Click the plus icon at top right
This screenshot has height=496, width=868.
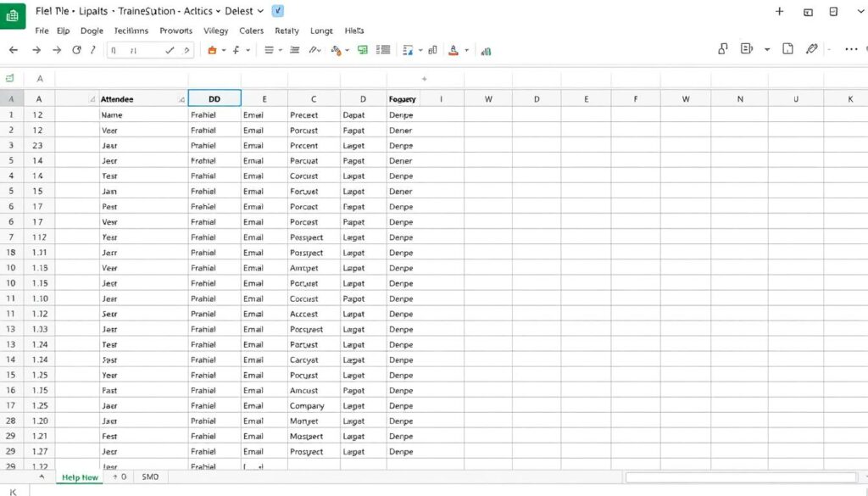coord(780,12)
